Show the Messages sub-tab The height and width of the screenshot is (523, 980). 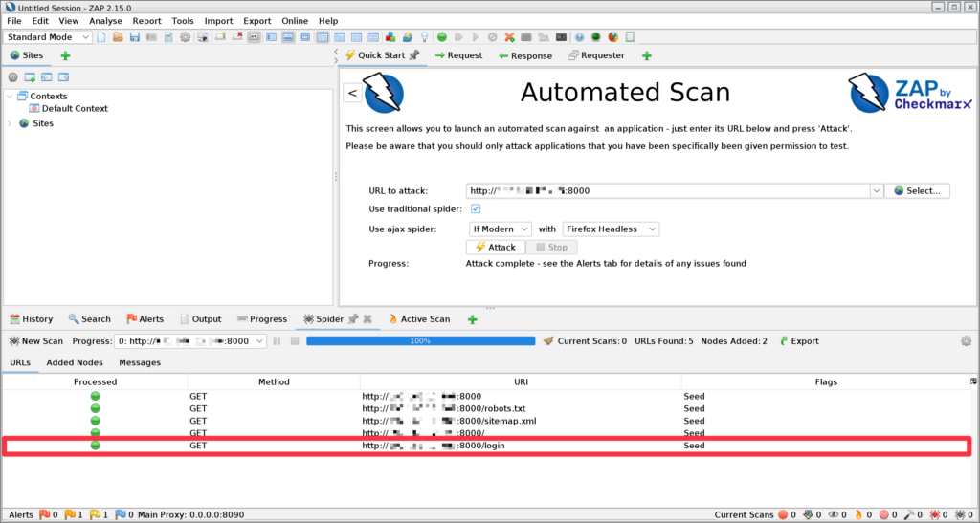(x=140, y=362)
